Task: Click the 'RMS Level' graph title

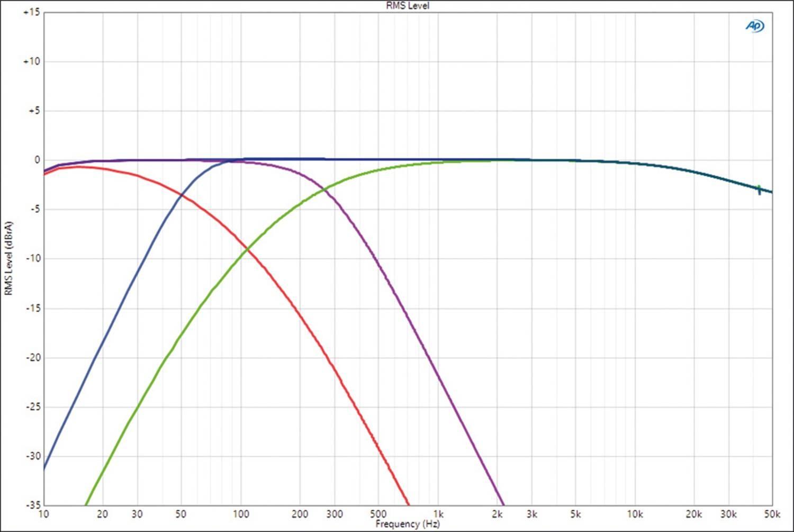Action: (x=408, y=6)
